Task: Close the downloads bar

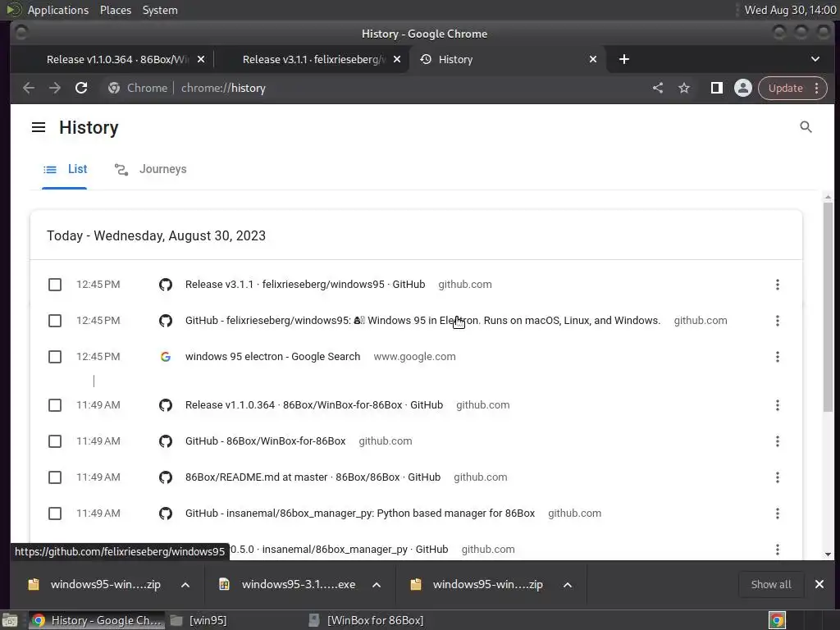Action: click(x=819, y=584)
